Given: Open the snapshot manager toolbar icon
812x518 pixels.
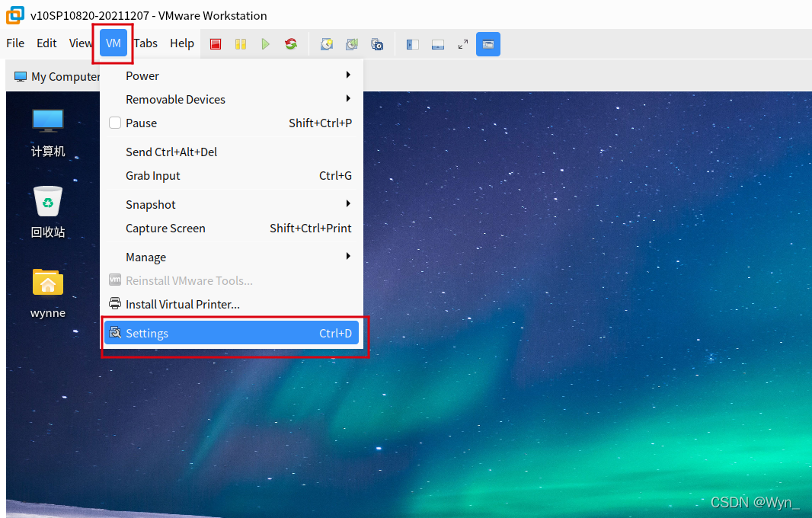Looking at the screenshot, I should click(x=378, y=44).
